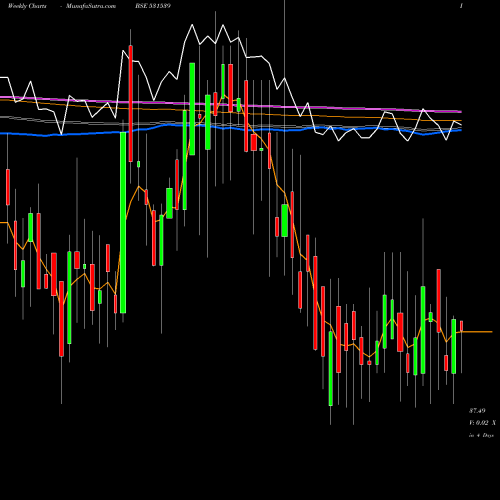Click the 'Weekly Charts' title text
This screenshot has width=500, height=500.
(27, 6)
